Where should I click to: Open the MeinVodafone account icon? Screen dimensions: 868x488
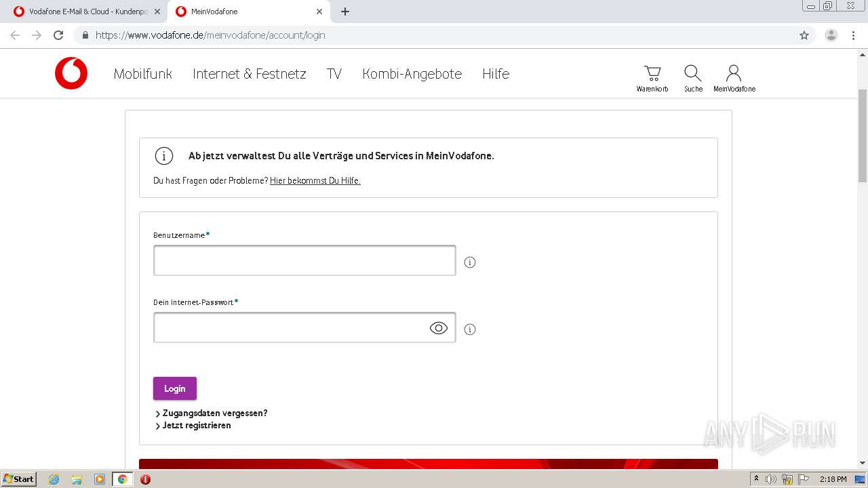(734, 78)
